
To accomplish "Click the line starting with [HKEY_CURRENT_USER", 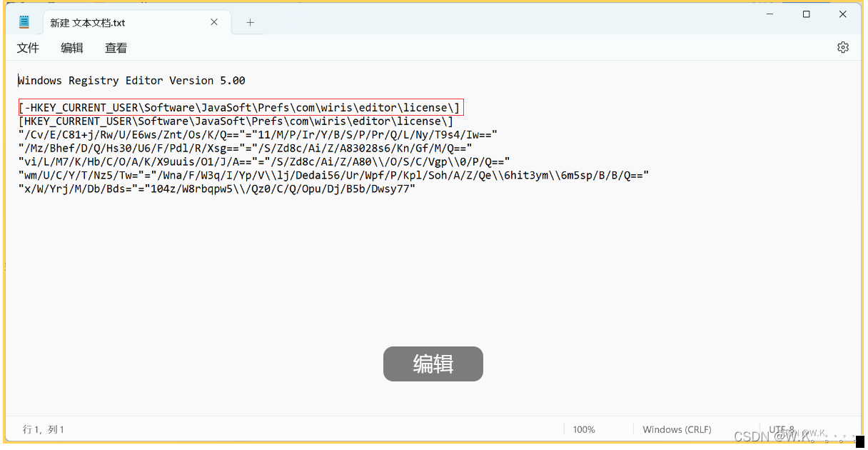I will pos(236,121).
